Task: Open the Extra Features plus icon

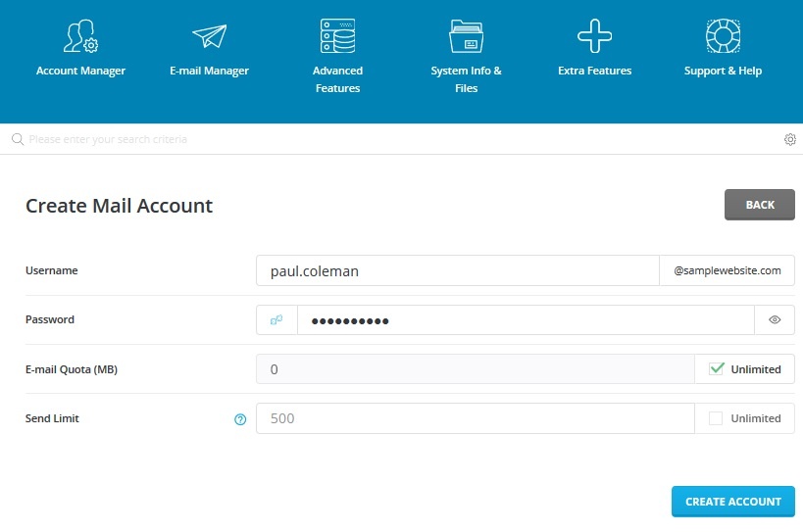Action: click(594, 36)
